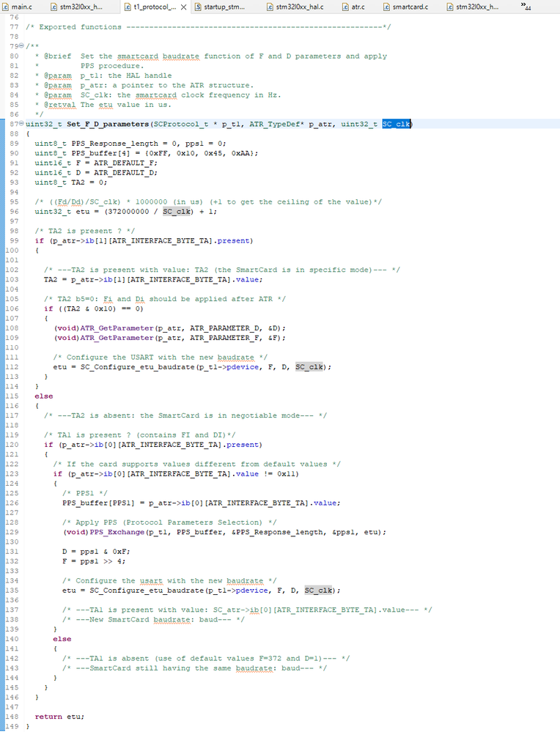Click line number 148 in the gutter
The height and width of the screenshot is (732, 560).
tap(12, 717)
